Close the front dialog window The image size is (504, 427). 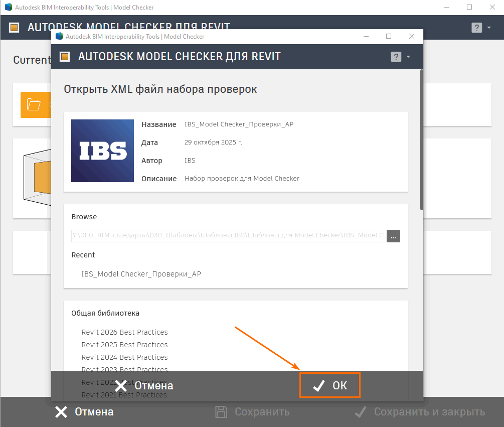click(411, 36)
